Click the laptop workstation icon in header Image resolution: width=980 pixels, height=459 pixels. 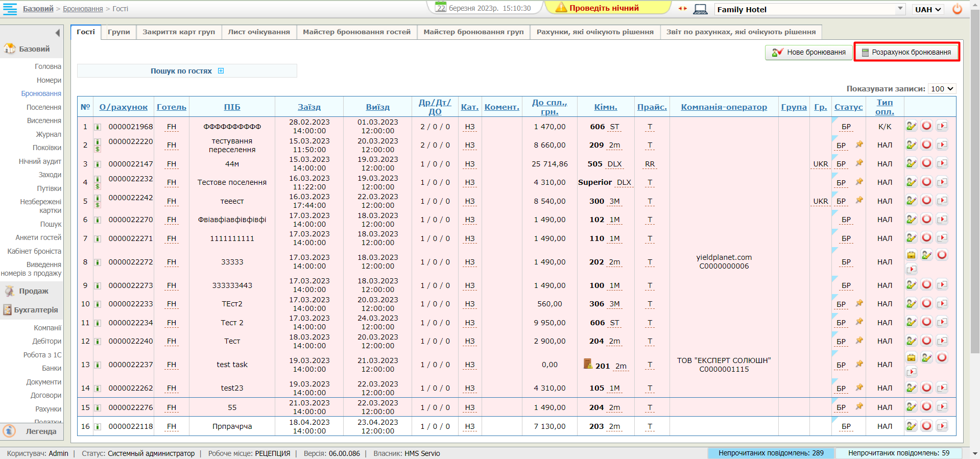[700, 9]
